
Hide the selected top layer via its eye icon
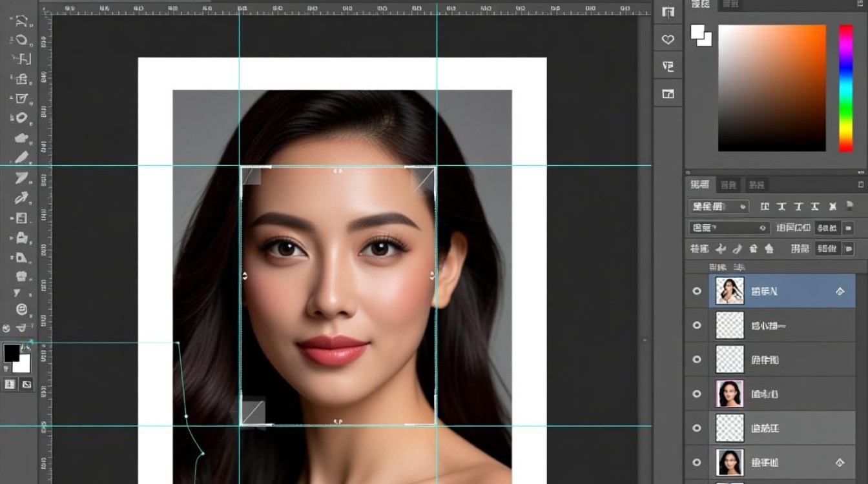point(697,291)
